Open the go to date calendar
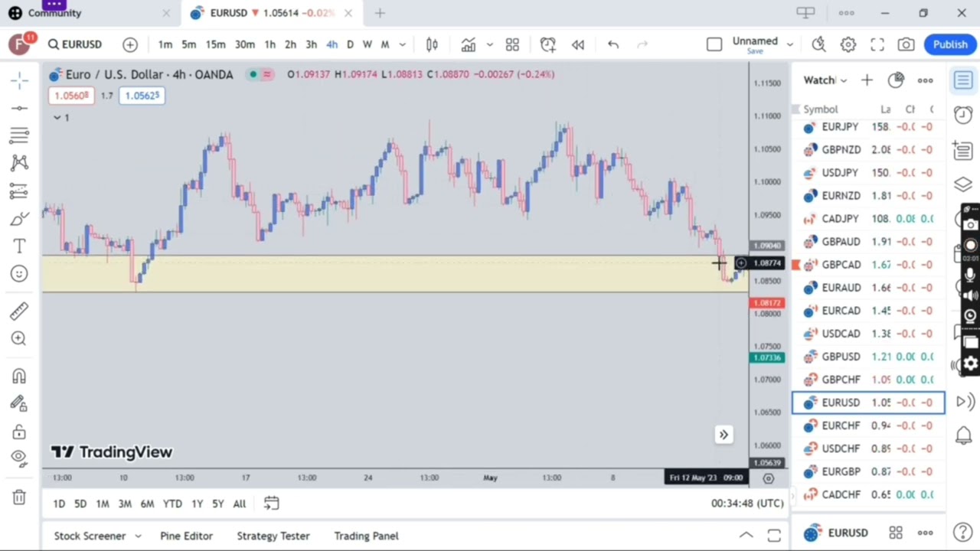 click(x=271, y=504)
